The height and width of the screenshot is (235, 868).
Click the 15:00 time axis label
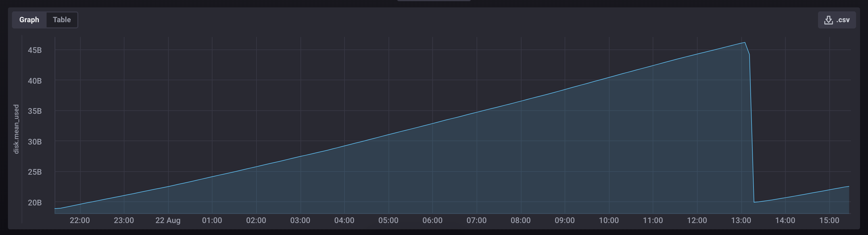tap(830, 220)
